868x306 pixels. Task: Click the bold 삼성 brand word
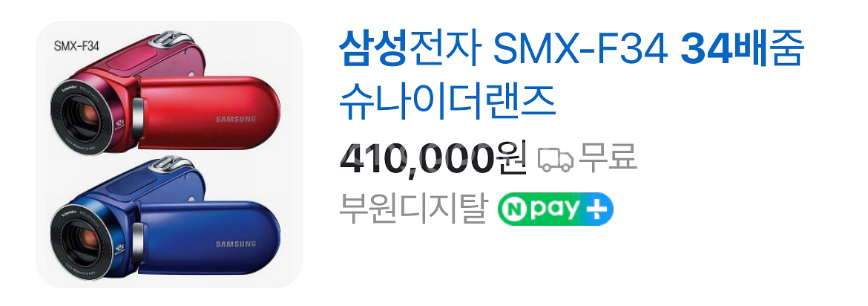coord(373,49)
